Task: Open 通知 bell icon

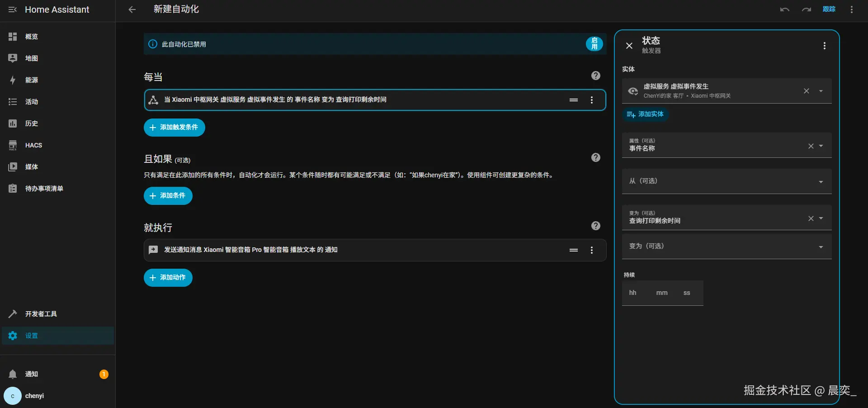Action: tap(13, 374)
